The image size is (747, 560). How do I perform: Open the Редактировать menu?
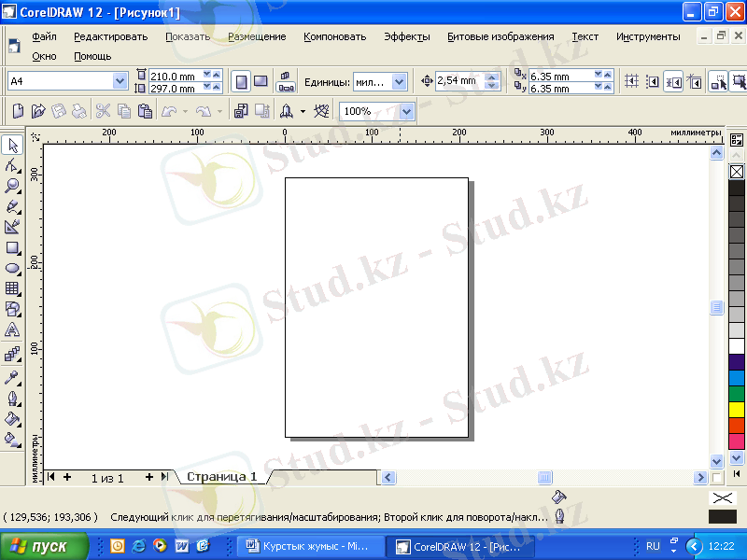click(x=110, y=36)
